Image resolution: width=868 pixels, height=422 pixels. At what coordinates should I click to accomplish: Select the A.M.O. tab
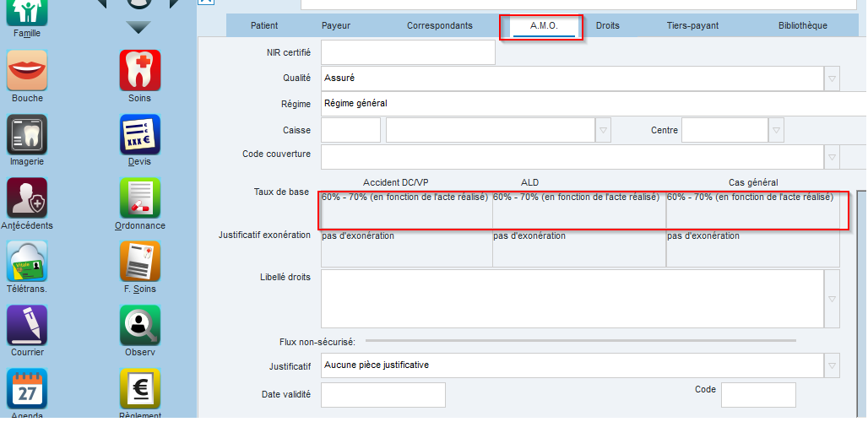(544, 25)
